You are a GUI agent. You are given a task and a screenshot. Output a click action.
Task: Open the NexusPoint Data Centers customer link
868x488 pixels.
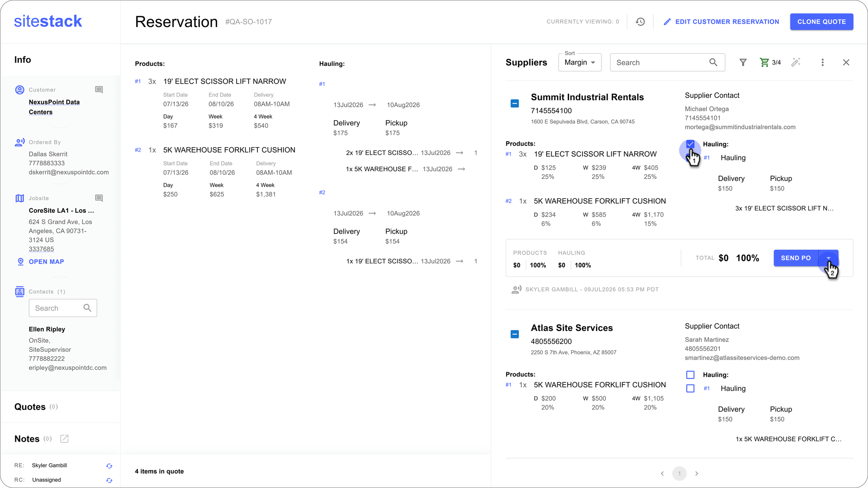(x=54, y=107)
